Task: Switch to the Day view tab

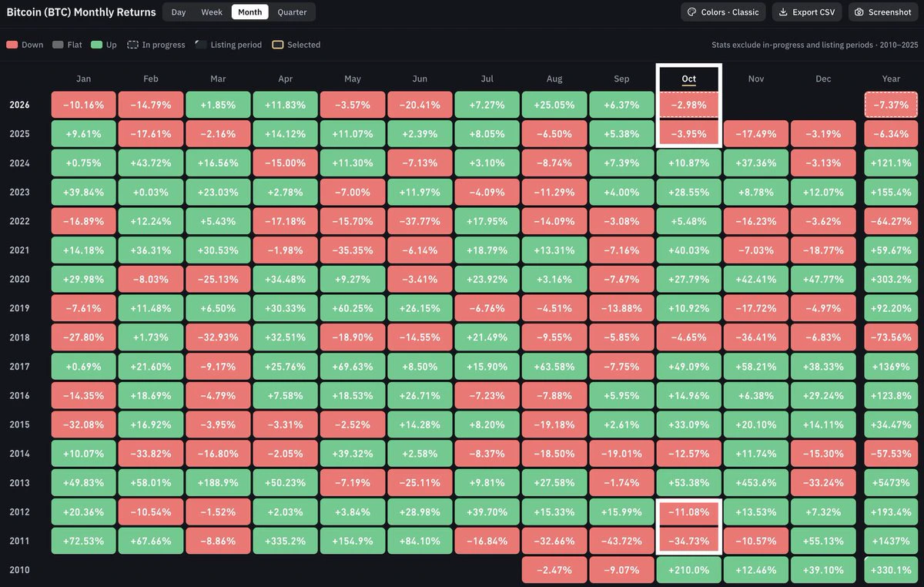Action: (179, 12)
